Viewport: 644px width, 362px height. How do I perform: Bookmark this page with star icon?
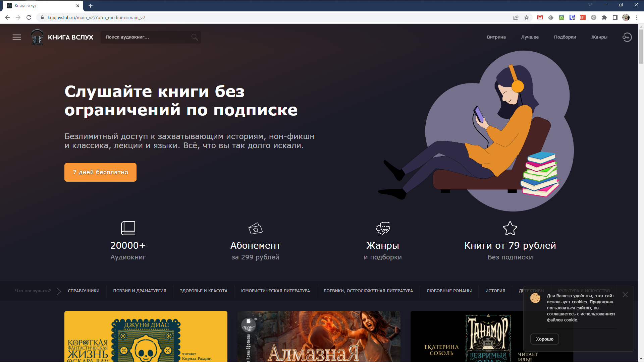(527, 17)
